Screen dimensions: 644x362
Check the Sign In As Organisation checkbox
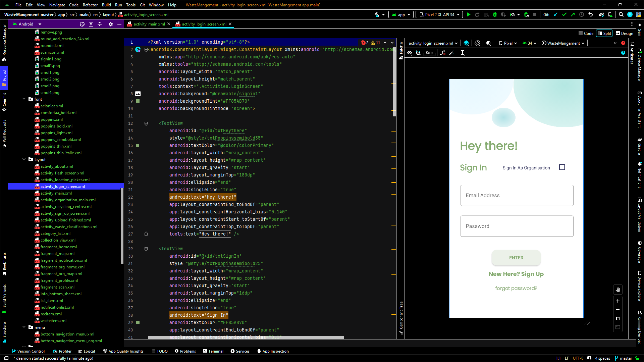(x=562, y=167)
